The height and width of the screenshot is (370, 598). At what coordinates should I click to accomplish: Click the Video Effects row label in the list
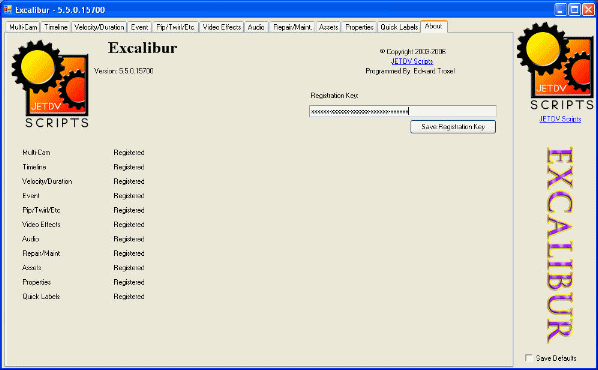[x=41, y=224]
